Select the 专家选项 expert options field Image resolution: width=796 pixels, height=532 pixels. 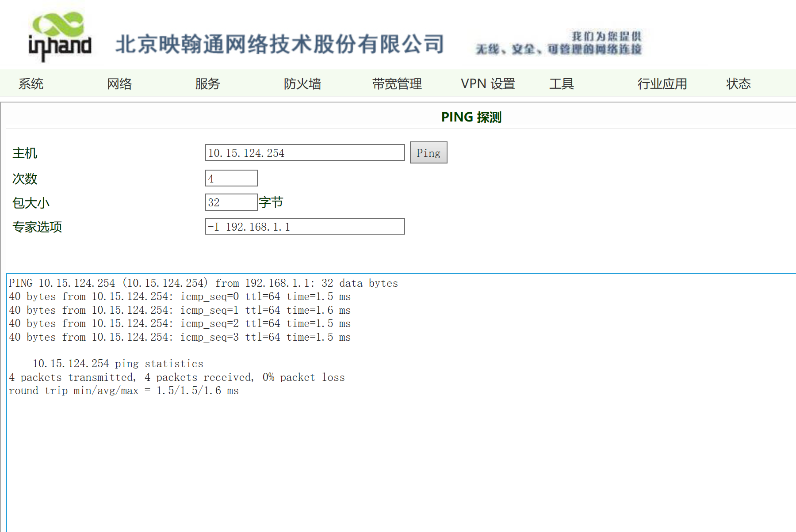pyautogui.click(x=304, y=226)
